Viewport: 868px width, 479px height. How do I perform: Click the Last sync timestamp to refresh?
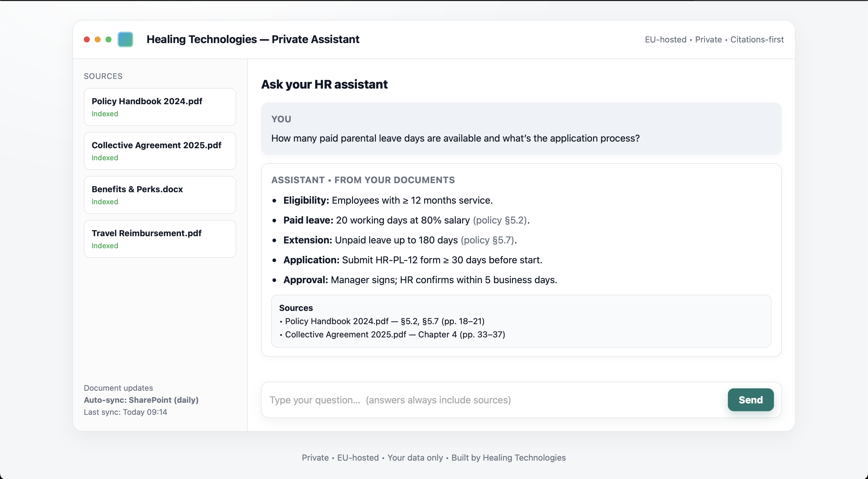125,412
